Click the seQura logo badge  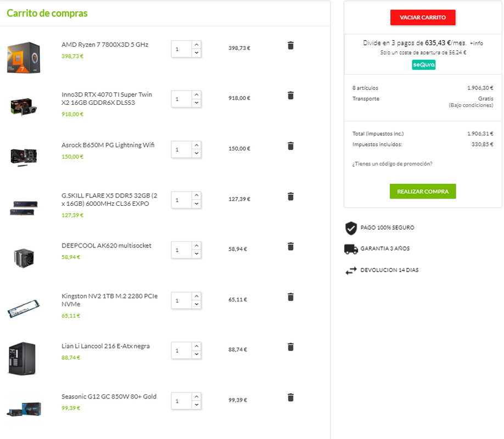pyautogui.click(x=424, y=65)
